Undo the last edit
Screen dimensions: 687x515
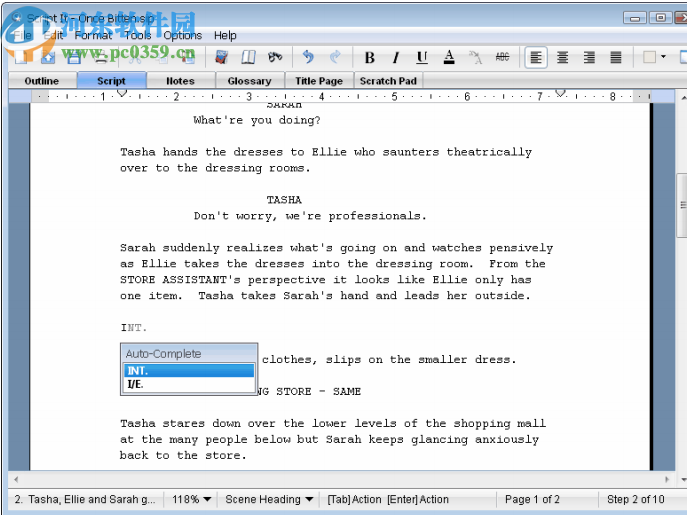308,57
